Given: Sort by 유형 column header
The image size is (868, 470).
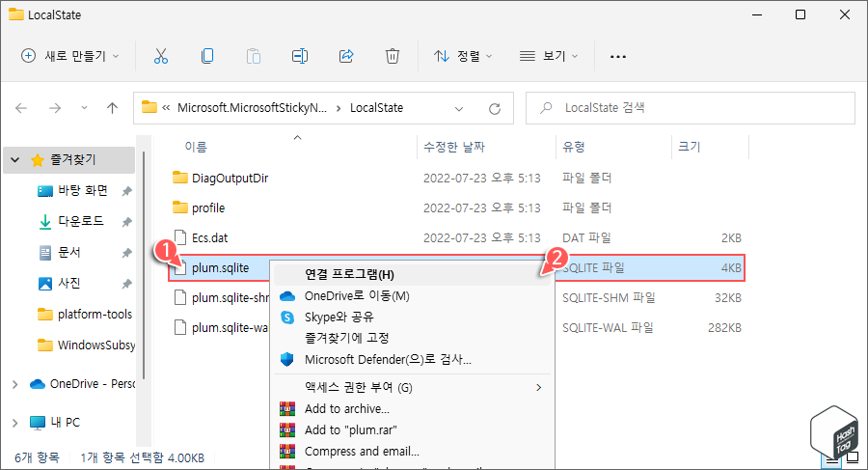Looking at the screenshot, I should coord(574,147).
